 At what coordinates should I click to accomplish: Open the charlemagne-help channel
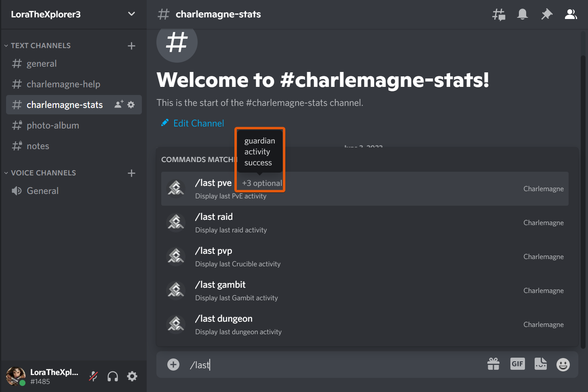click(74, 84)
